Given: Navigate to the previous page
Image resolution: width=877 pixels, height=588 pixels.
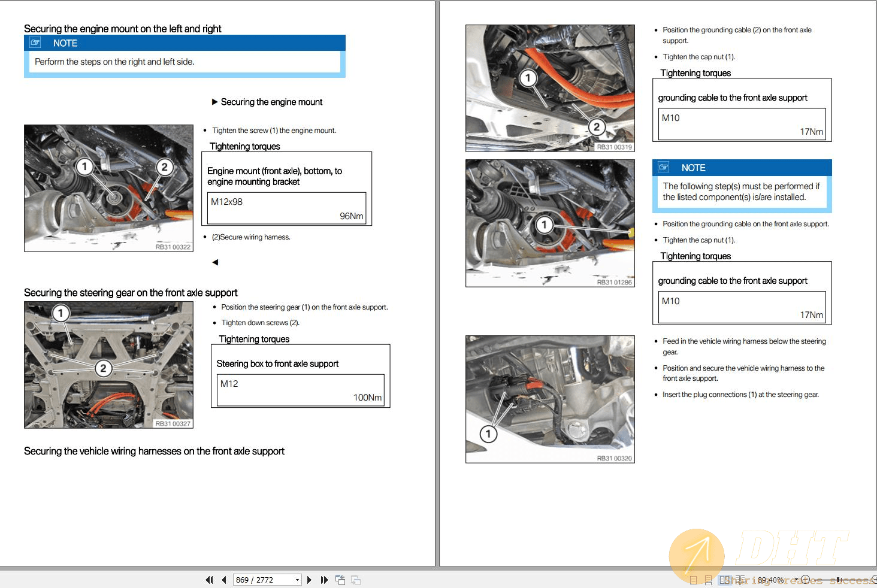Looking at the screenshot, I should [223, 580].
